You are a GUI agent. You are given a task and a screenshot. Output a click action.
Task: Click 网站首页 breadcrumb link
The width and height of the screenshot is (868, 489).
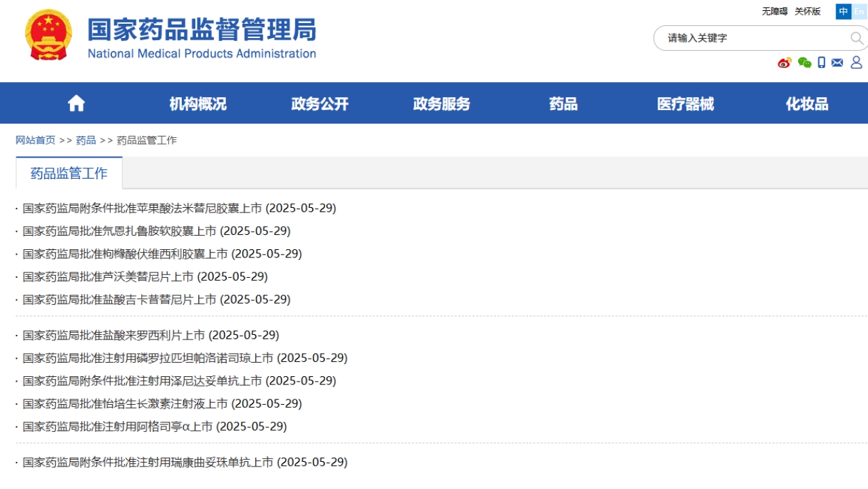[x=35, y=140]
